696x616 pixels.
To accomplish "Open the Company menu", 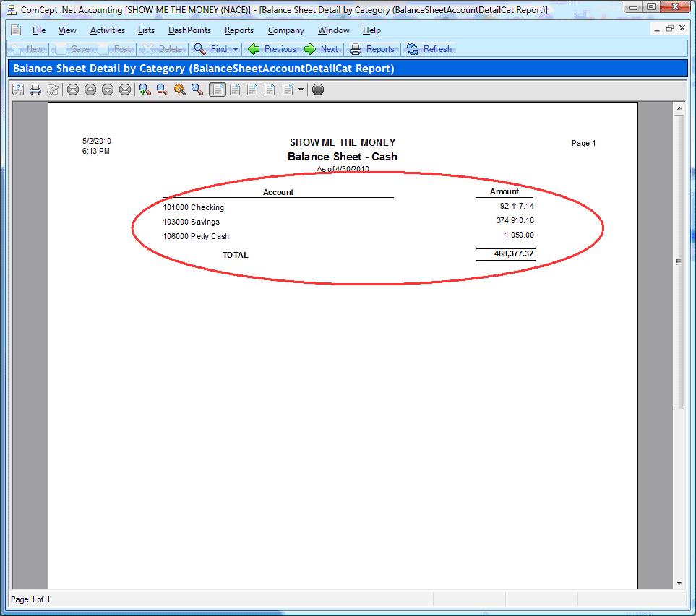I will click(x=285, y=30).
